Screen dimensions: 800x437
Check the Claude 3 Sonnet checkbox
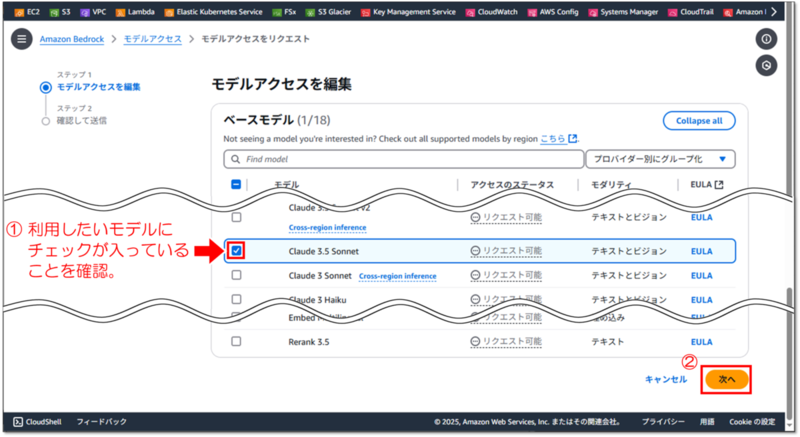[x=236, y=275]
